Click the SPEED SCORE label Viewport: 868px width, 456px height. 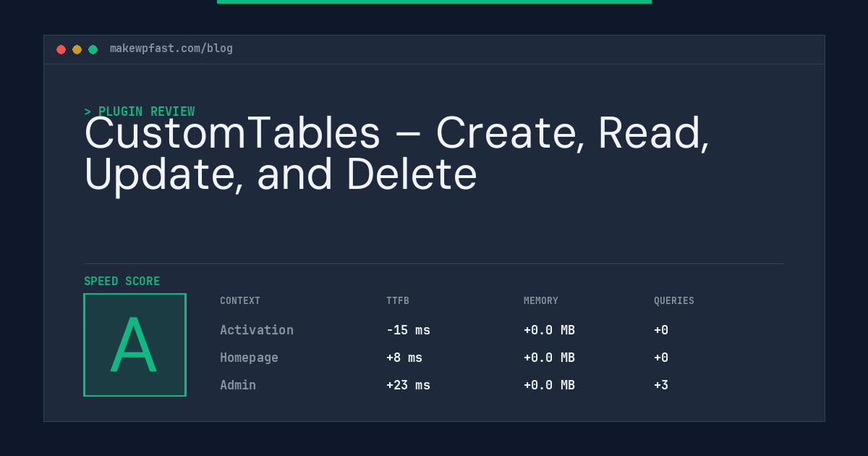[122, 281]
